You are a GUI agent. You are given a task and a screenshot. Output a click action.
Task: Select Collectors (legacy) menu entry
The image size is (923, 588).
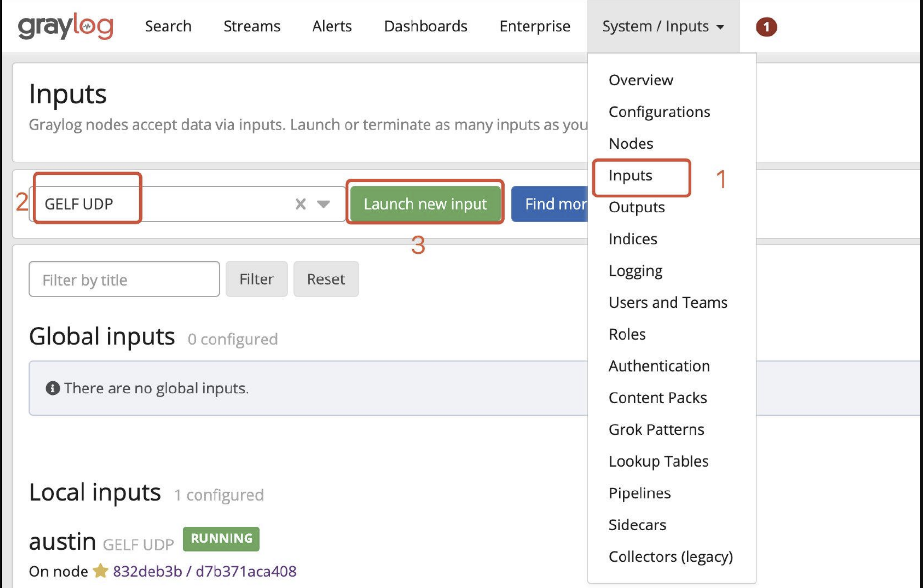(671, 557)
